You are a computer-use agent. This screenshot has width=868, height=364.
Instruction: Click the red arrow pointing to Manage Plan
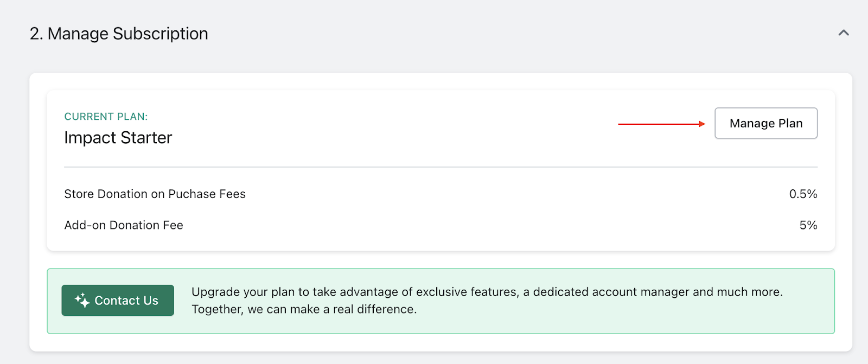coord(662,124)
